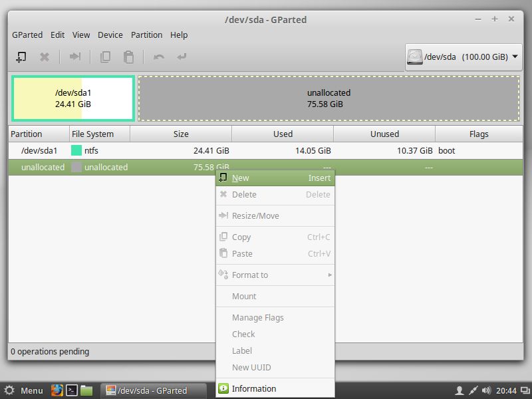The height and width of the screenshot is (399, 532).
Task: Click the user icon in system tray
Action: click(x=460, y=390)
